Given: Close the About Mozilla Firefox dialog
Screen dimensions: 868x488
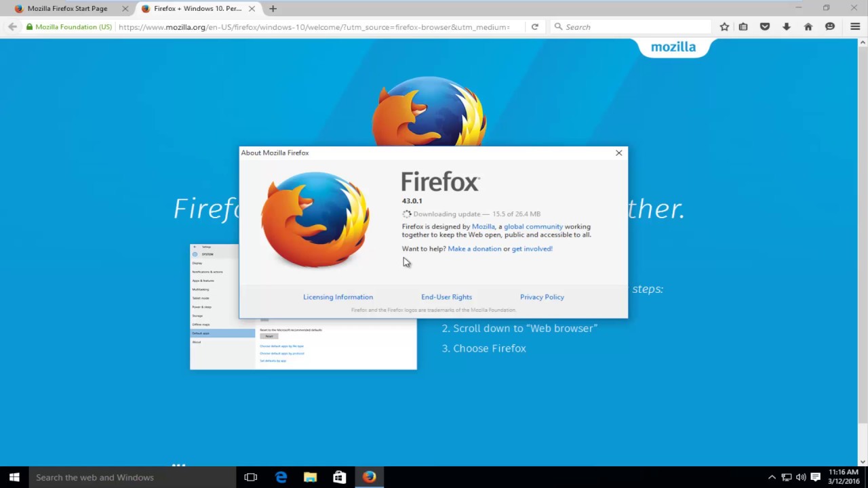Looking at the screenshot, I should [618, 153].
